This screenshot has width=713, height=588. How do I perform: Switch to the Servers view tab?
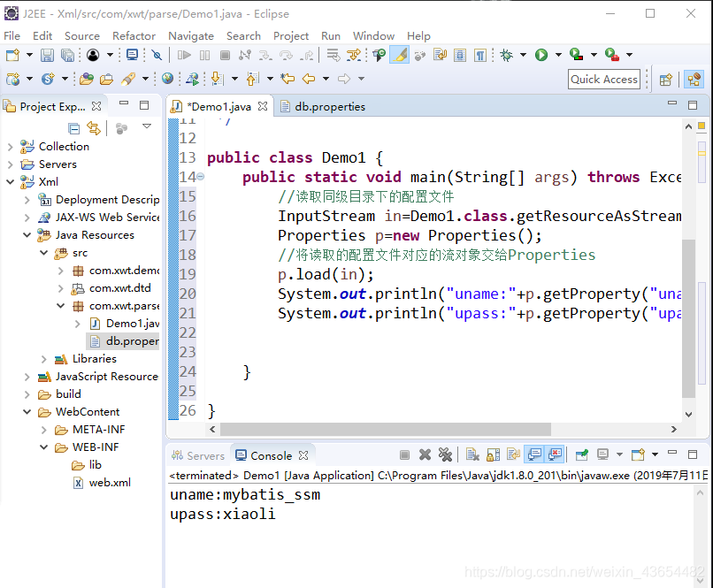tap(198, 455)
